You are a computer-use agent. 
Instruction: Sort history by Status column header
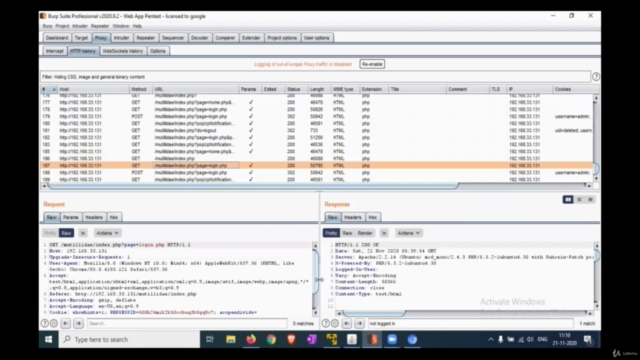[x=293, y=89]
